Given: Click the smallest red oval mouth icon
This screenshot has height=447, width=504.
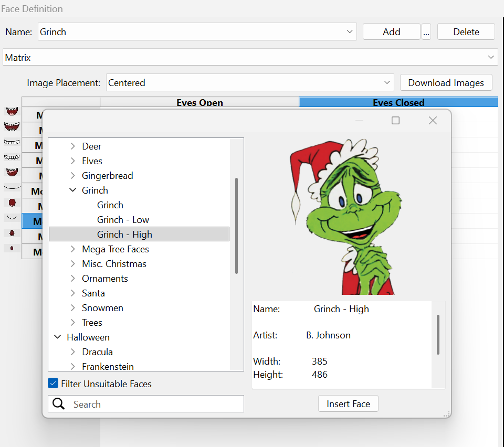Looking at the screenshot, I should [12, 248].
